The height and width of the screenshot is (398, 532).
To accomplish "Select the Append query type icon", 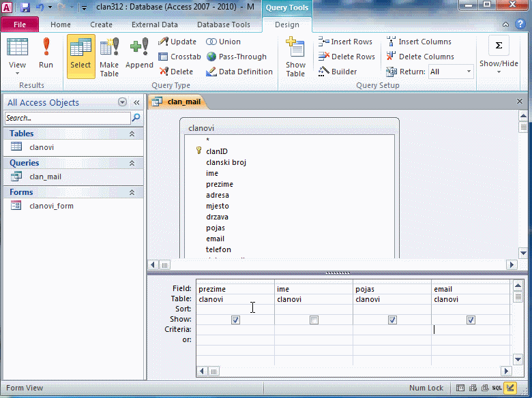I will (x=139, y=53).
